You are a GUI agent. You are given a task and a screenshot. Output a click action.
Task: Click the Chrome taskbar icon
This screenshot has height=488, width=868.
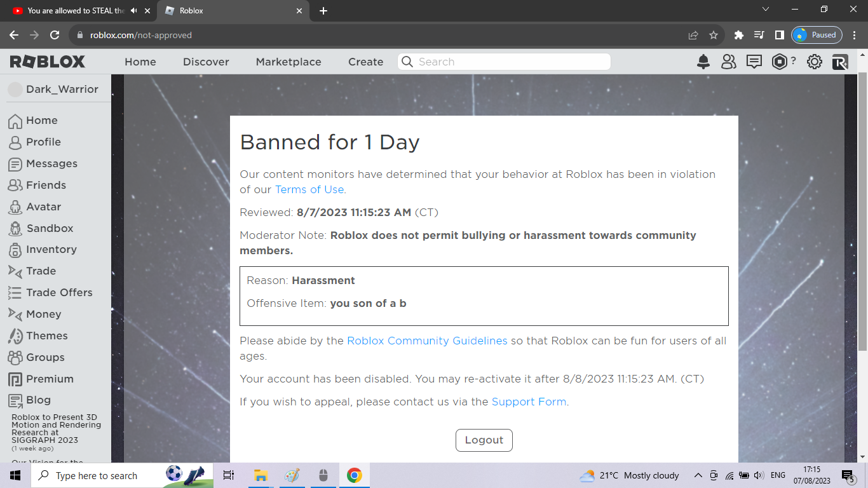tap(354, 475)
